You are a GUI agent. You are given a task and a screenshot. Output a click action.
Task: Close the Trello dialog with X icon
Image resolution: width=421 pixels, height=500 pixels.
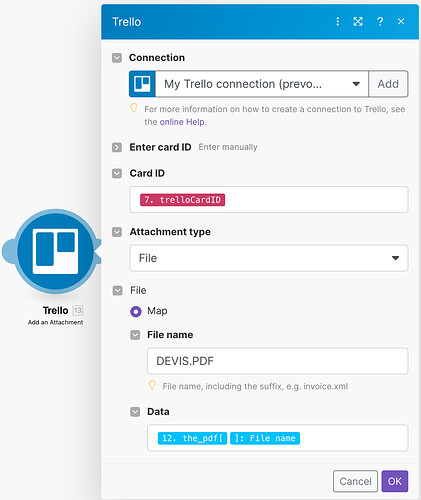[401, 22]
